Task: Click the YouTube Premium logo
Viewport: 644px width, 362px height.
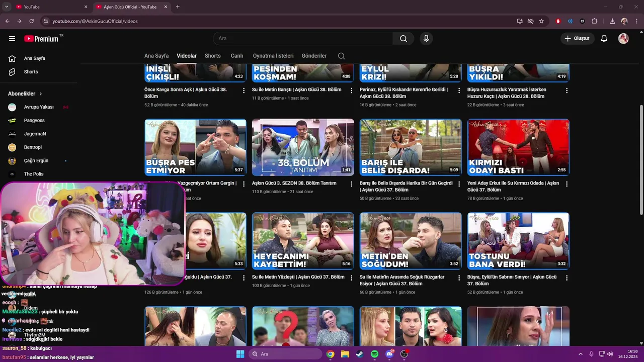Action: pyautogui.click(x=41, y=39)
